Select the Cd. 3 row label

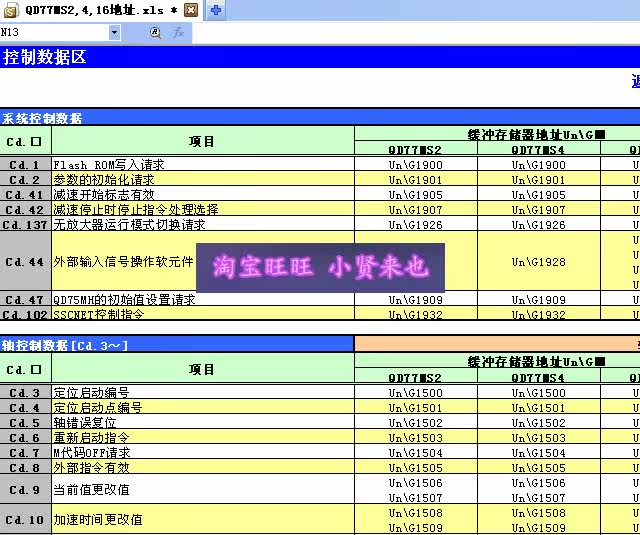(x=25, y=393)
